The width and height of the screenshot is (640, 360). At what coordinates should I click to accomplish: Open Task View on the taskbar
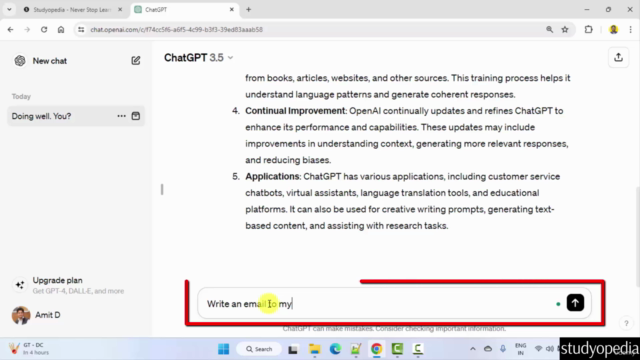(x=293, y=349)
